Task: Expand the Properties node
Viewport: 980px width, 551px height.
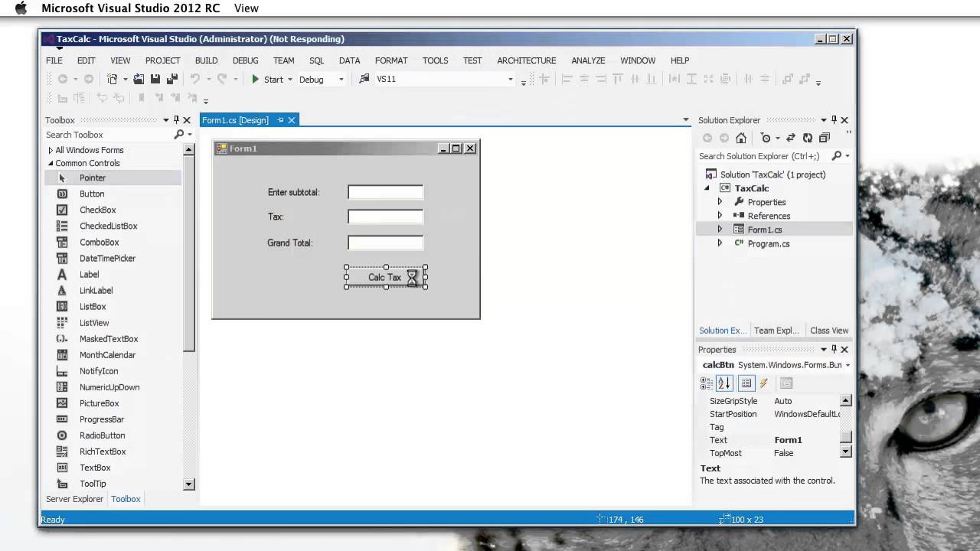Action: coord(720,202)
